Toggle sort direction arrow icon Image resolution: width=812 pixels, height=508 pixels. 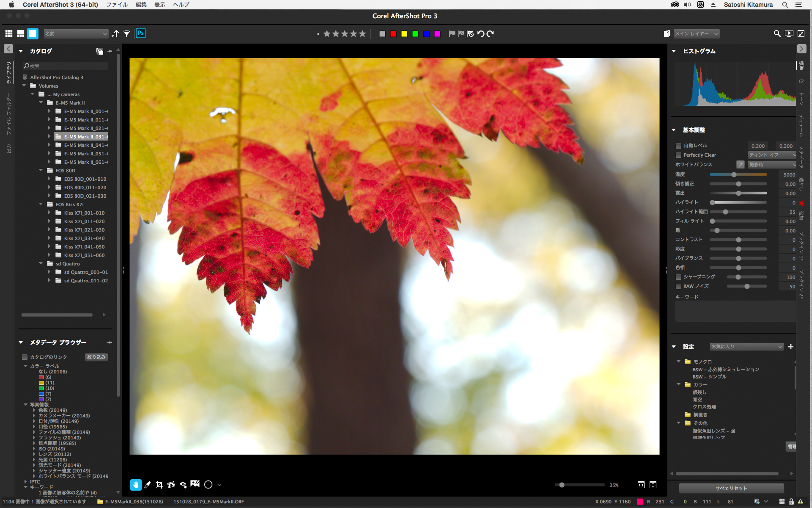(115, 34)
